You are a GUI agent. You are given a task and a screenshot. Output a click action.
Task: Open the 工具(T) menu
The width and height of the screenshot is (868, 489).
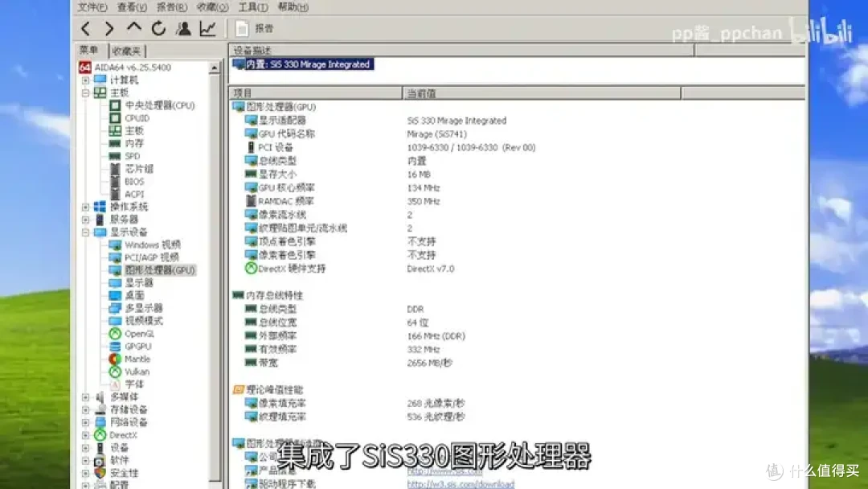(253, 7)
